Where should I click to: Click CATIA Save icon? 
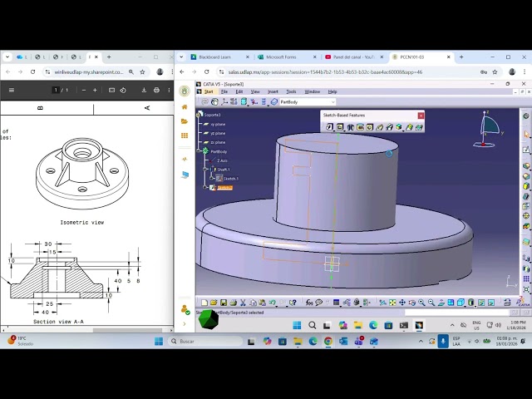(224, 303)
